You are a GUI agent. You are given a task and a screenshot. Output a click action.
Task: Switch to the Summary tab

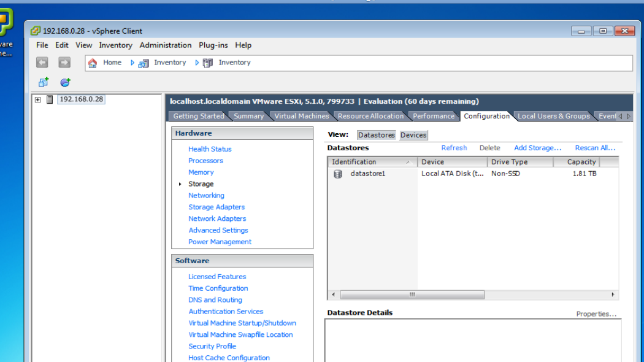pyautogui.click(x=248, y=116)
